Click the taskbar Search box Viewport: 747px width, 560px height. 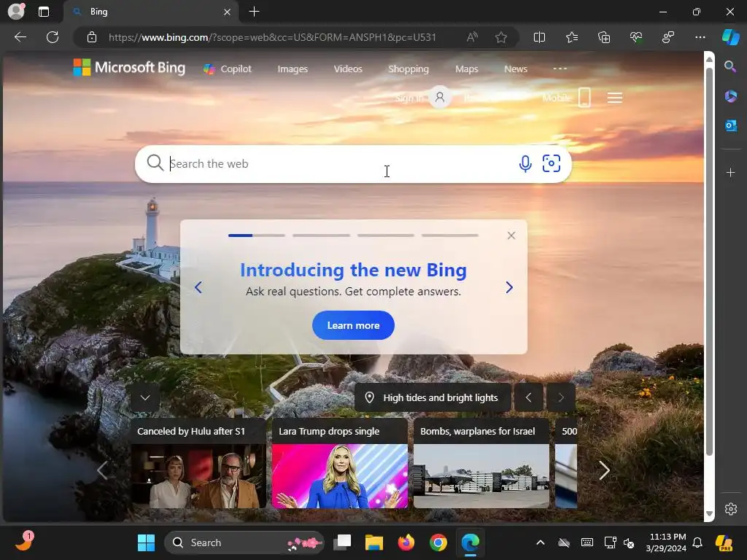(x=244, y=542)
